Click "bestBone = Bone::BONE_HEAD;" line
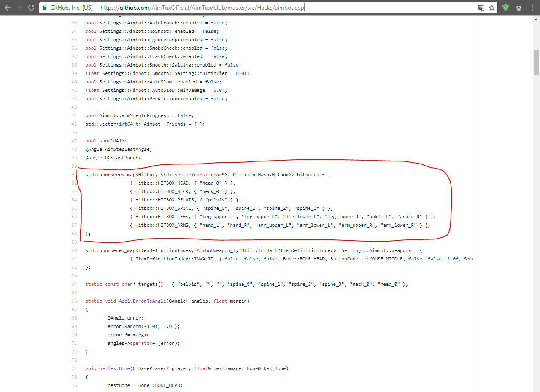The height and width of the screenshot is (392, 540). (145, 385)
